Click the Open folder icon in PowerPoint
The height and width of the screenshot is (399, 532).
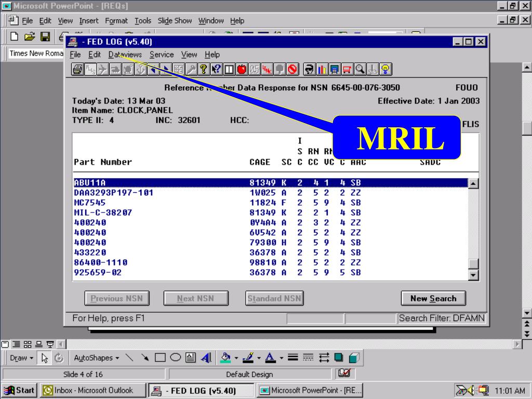(x=30, y=36)
